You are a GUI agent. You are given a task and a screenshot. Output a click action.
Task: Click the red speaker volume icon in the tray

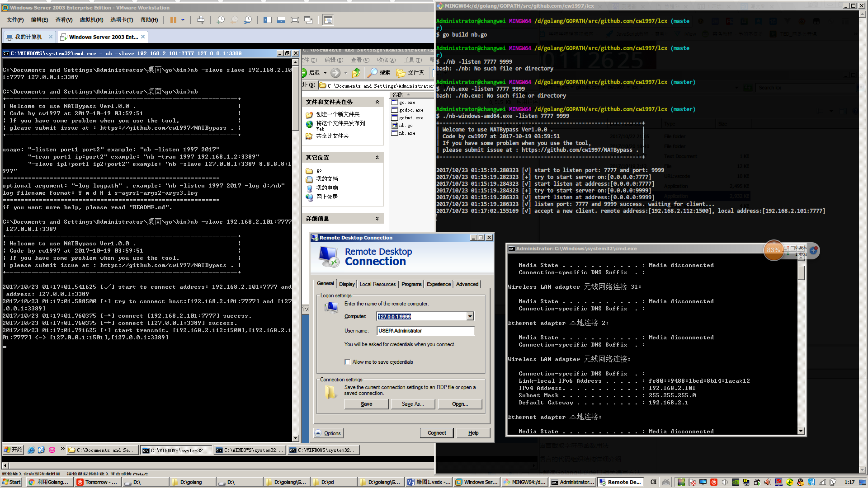click(768, 482)
